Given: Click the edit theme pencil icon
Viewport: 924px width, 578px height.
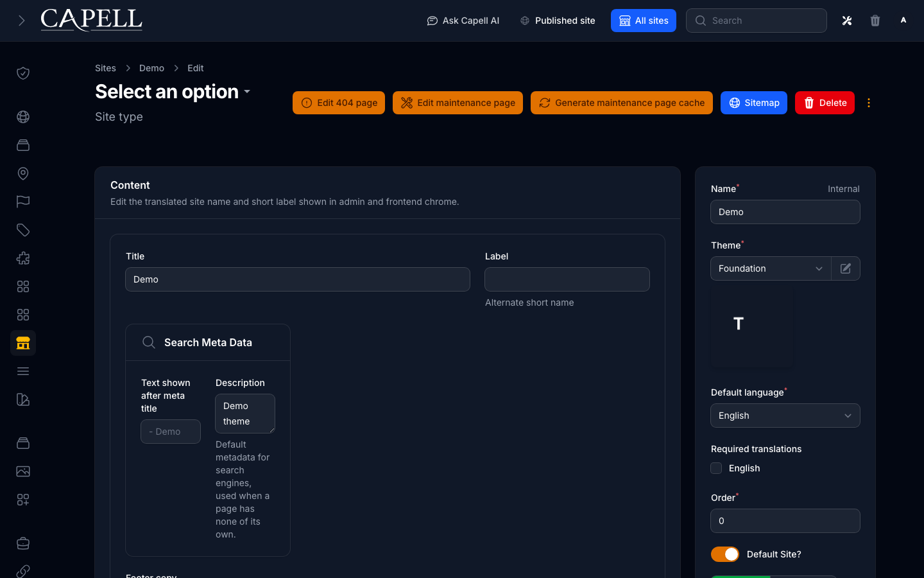Looking at the screenshot, I should pyautogui.click(x=846, y=268).
